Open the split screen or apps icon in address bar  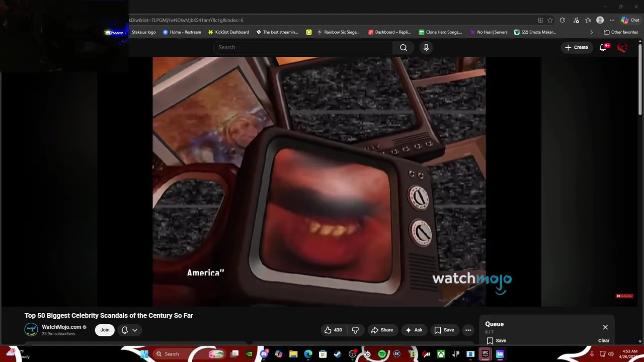540,20
